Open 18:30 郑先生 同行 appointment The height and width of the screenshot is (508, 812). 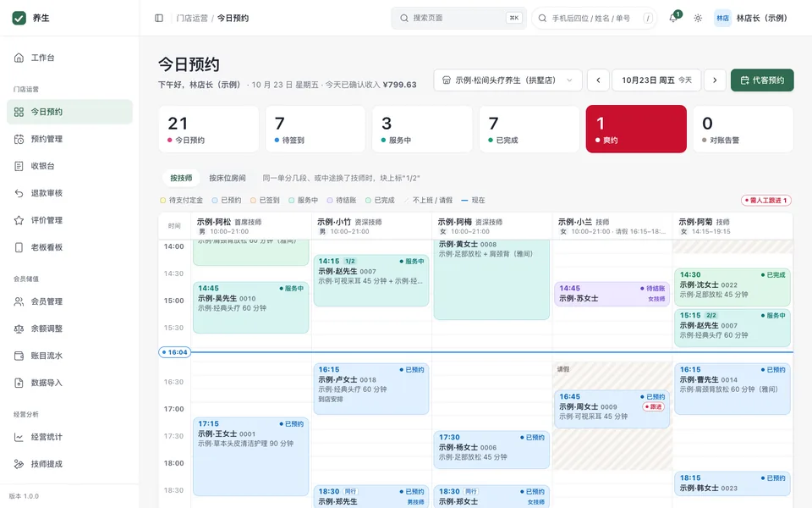pyautogui.click(x=371, y=497)
